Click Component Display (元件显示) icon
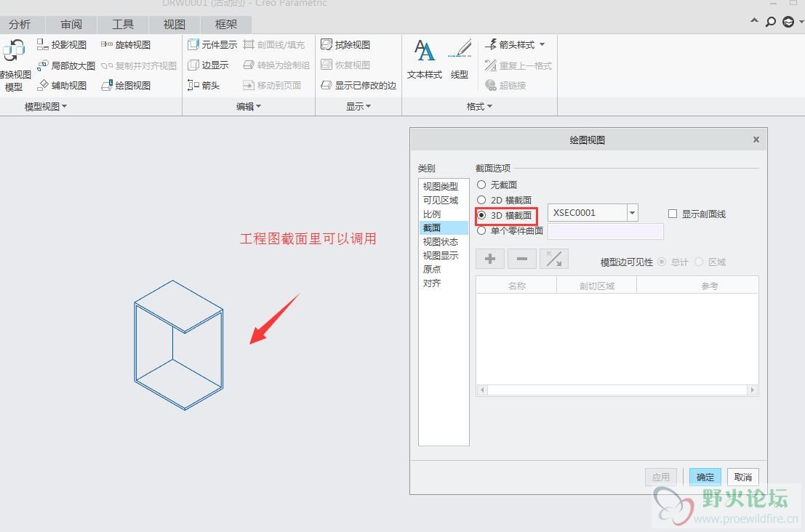Viewport: 805px width, 532px height. [x=193, y=44]
